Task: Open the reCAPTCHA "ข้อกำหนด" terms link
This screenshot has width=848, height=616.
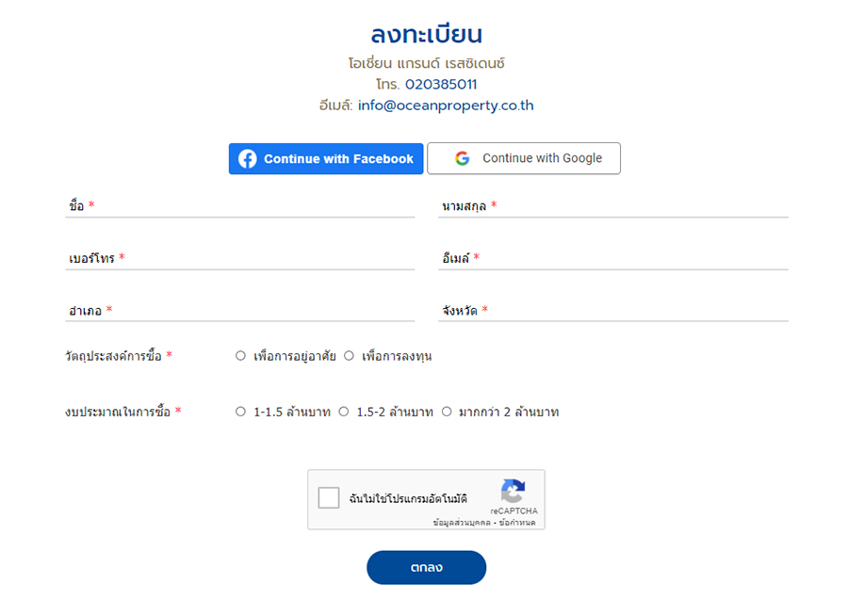Action: coord(518,522)
